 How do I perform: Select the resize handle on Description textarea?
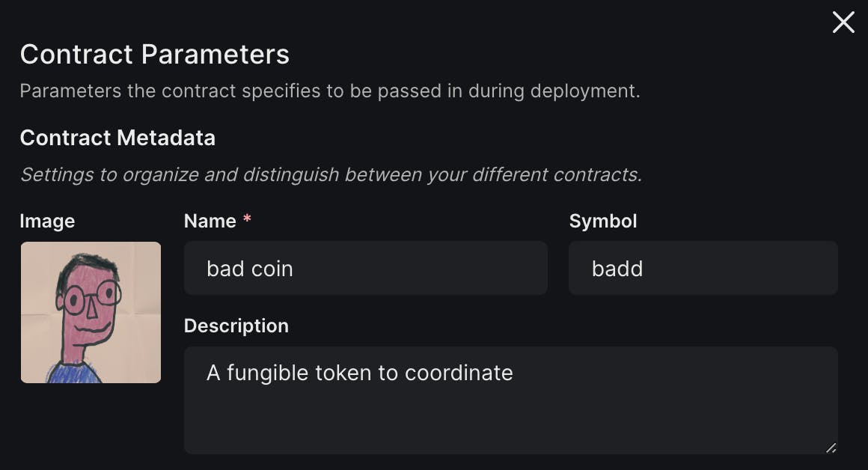831,448
